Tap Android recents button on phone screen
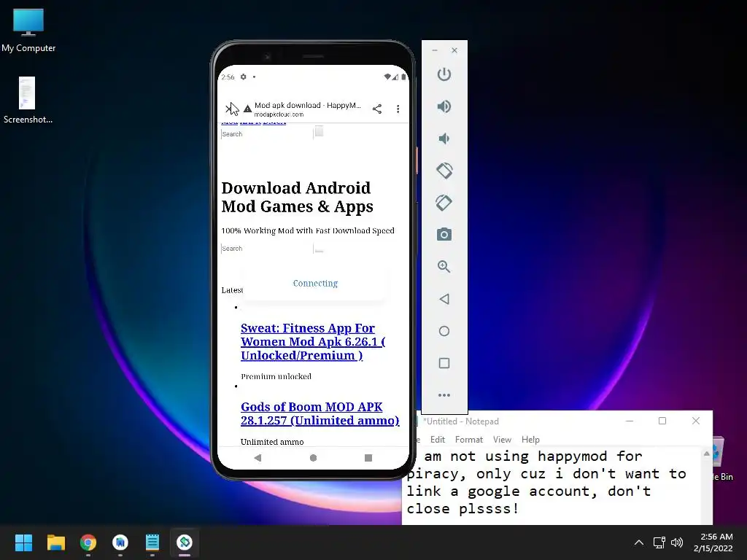The width and height of the screenshot is (747, 560). 368,458
